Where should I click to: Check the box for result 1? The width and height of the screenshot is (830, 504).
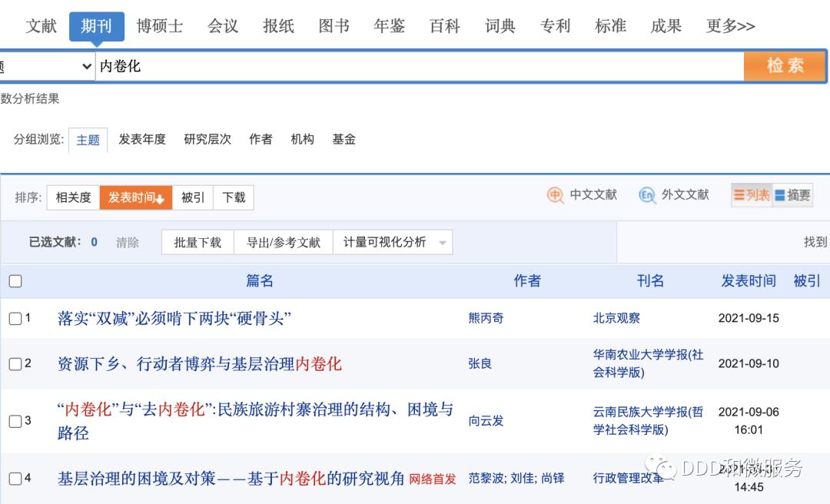pyautogui.click(x=15, y=318)
